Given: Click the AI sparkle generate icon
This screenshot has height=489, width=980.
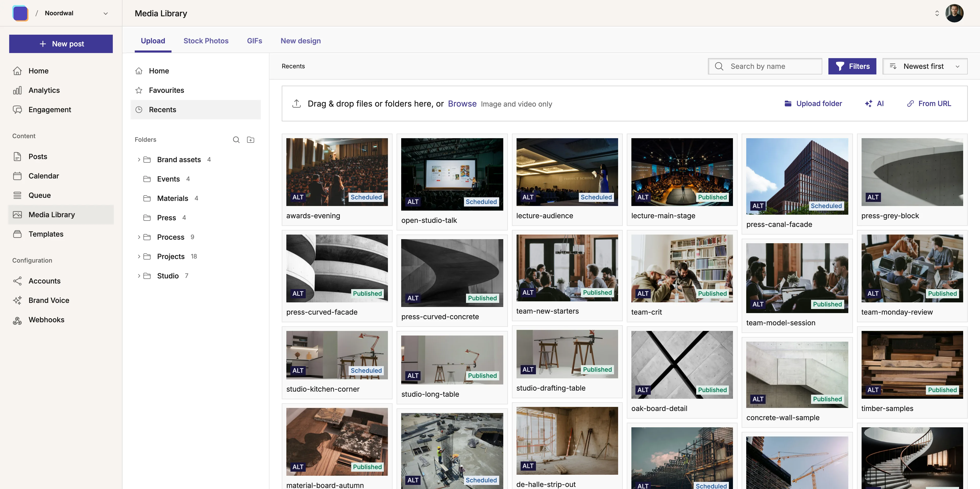Looking at the screenshot, I should [868, 103].
